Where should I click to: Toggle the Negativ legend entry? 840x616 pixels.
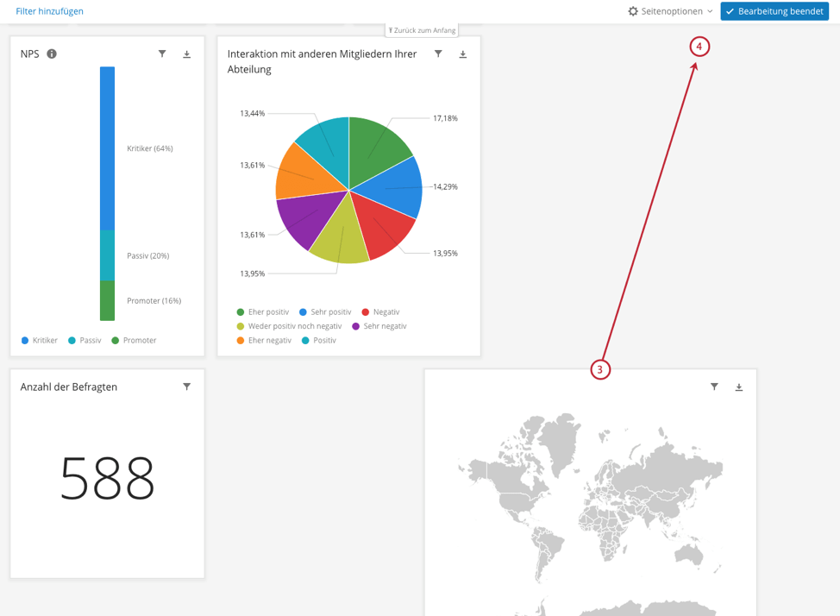pos(380,312)
